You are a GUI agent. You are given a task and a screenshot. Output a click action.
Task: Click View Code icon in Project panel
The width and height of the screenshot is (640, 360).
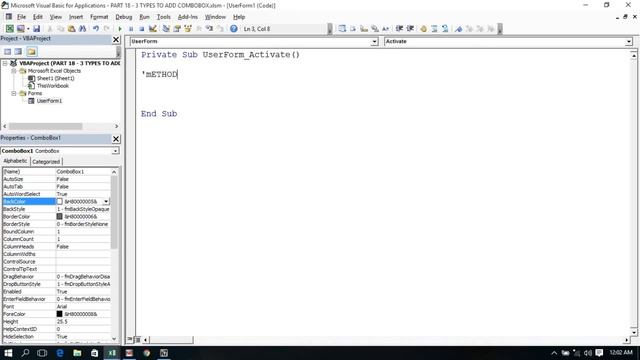pos(8,51)
